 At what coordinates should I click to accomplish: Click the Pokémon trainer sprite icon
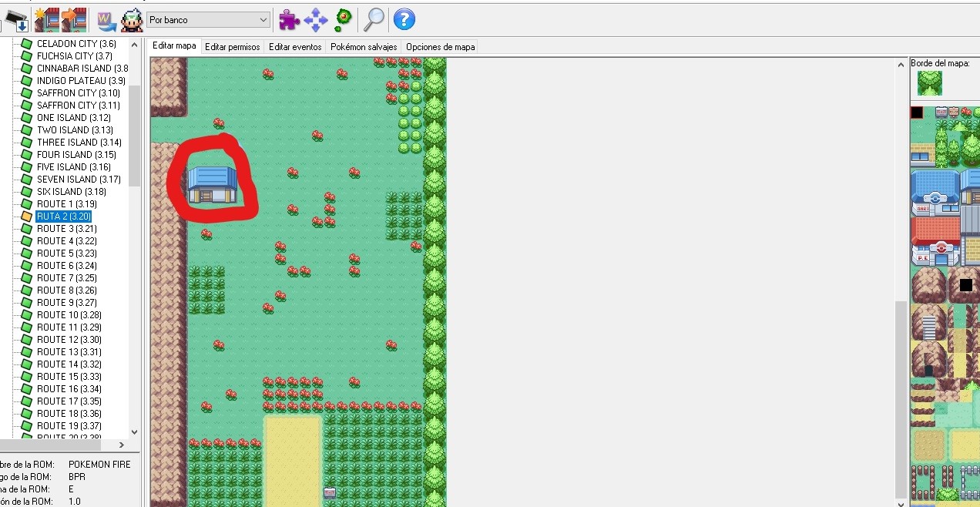131,19
